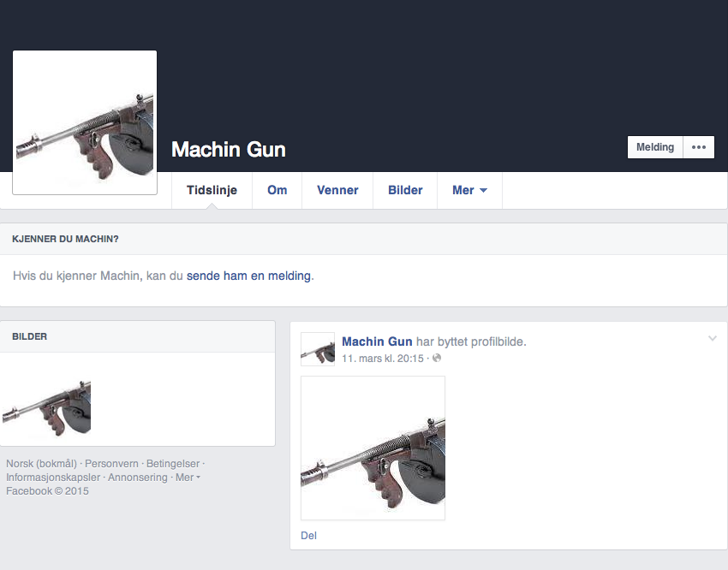Click the Melding message button
This screenshot has height=570, width=728.
(654, 147)
